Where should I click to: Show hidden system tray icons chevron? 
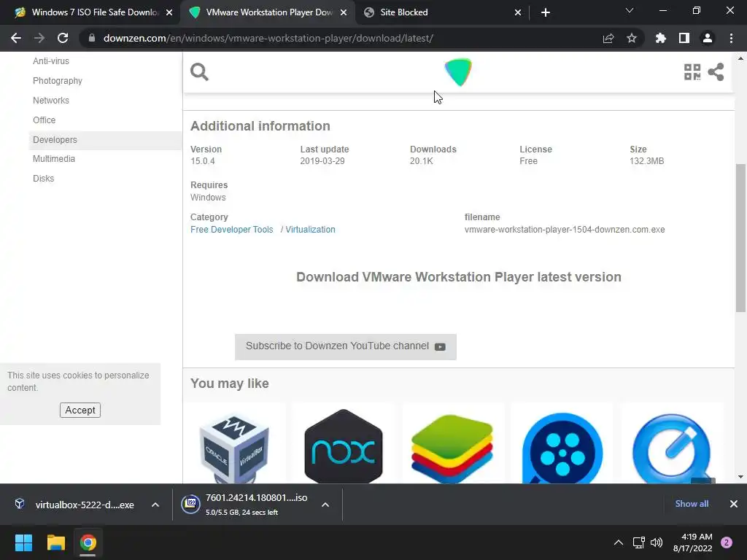[x=619, y=542]
